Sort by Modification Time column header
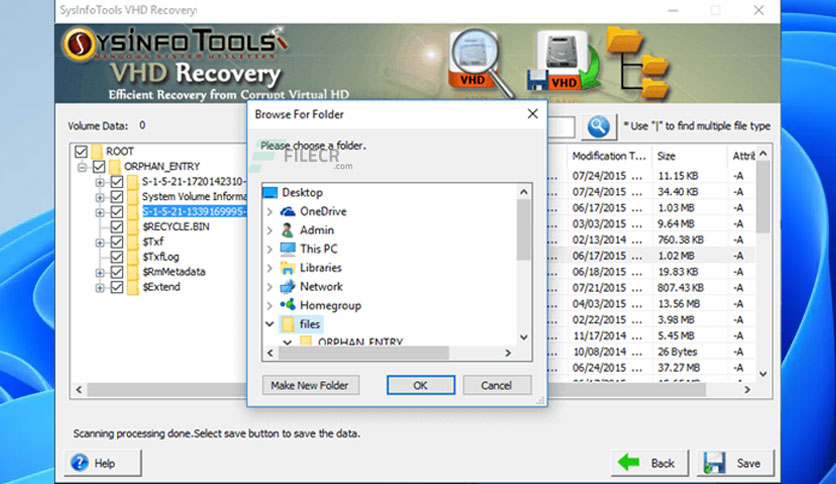This screenshot has width=836, height=484. click(x=609, y=156)
